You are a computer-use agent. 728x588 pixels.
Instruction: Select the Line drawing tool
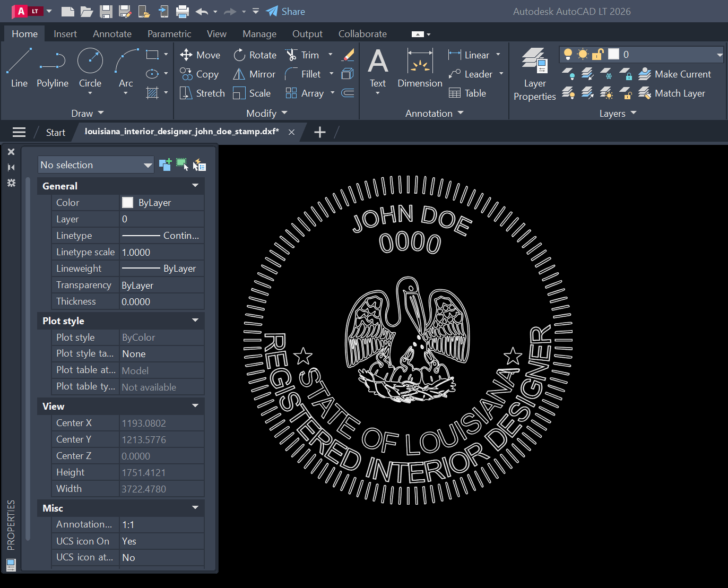pos(19,67)
